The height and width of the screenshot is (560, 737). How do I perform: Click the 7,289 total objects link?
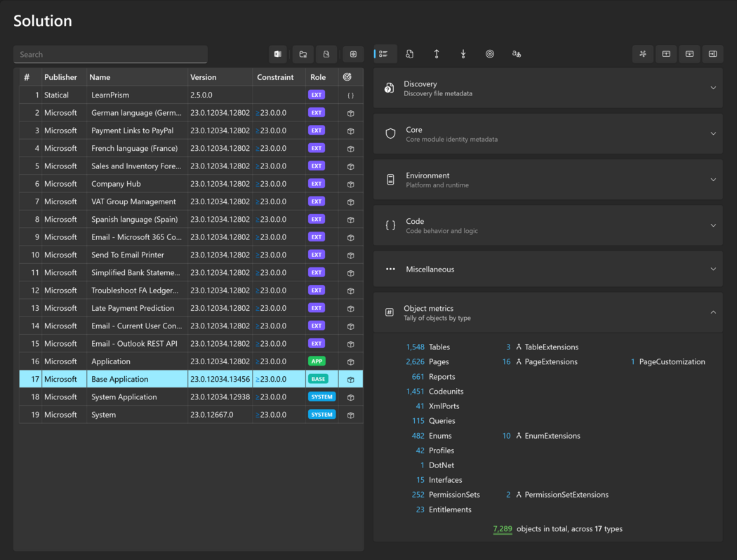[503, 529]
